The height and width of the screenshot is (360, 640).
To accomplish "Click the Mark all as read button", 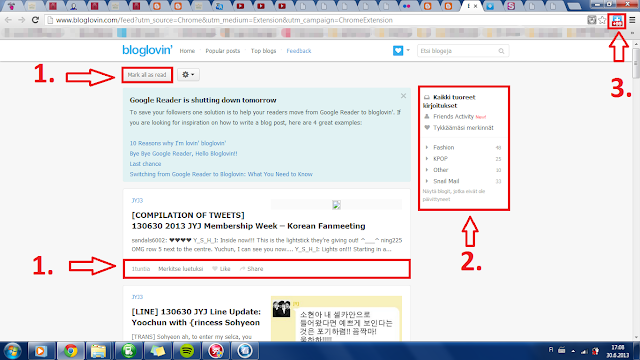I will [x=147, y=75].
